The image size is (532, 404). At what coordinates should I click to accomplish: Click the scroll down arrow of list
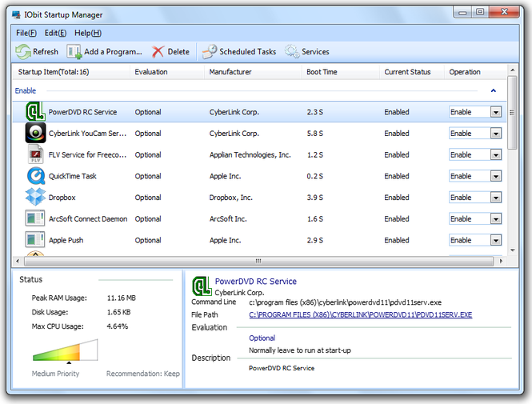[512, 250]
